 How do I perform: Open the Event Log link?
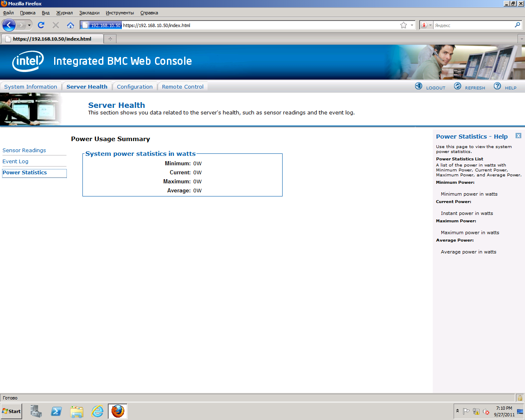tap(16, 162)
